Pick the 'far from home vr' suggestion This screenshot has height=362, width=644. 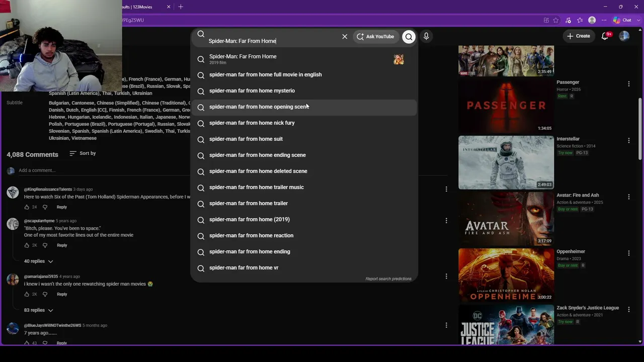tap(304, 267)
